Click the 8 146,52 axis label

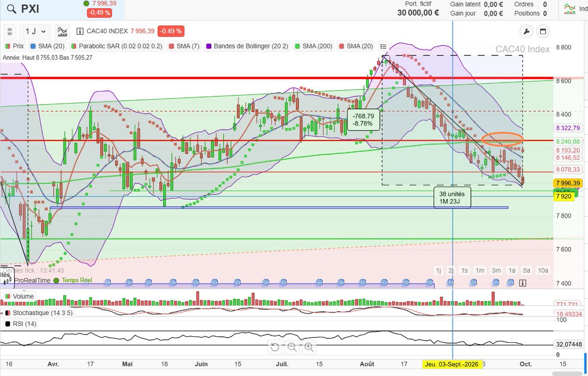[567, 158]
